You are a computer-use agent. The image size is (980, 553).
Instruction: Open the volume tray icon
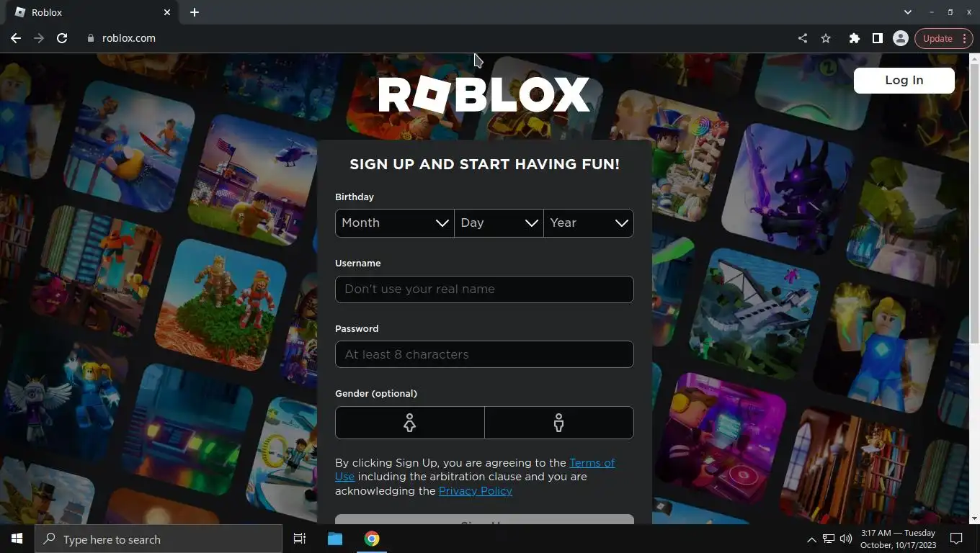tap(846, 539)
